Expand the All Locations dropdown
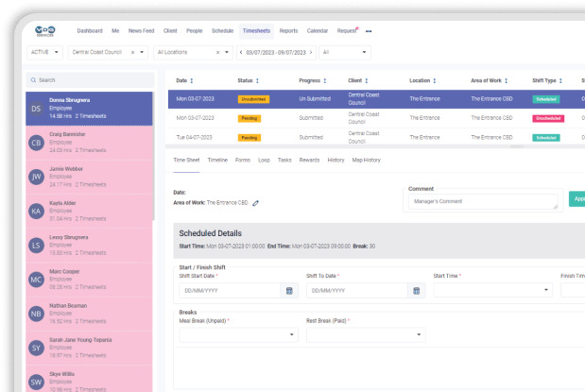Image resolution: width=585 pixels, height=392 pixels. (227, 52)
